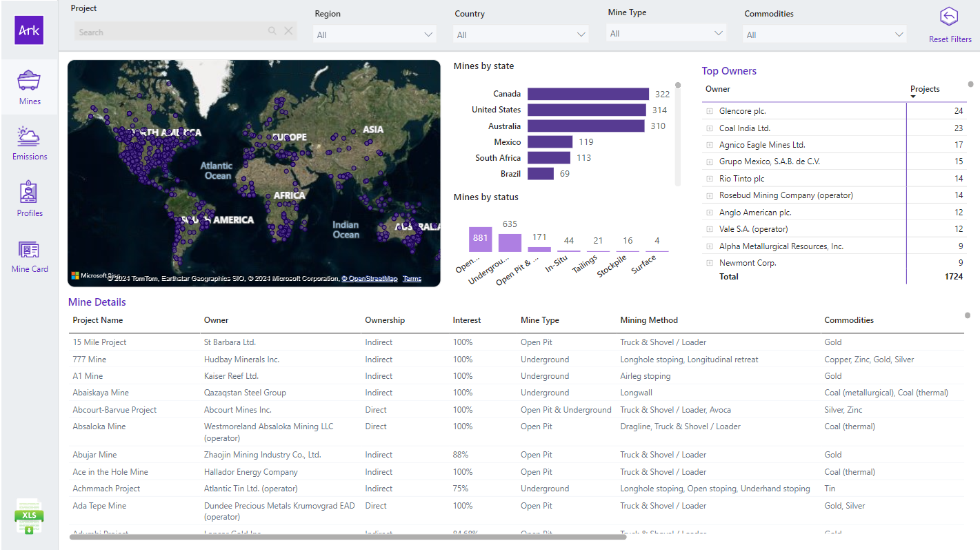Sort by the Projects column header
This screenshot has height=550, width=980.
click(x=925, y=89)
